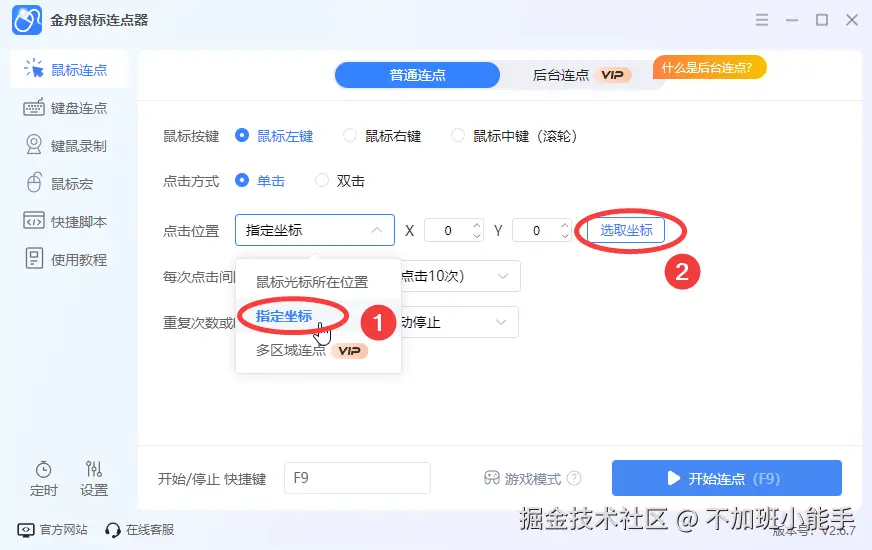
Task: Choose 鼠标光标所在位置 from dropdown list
Action: [x=312, y=282]
